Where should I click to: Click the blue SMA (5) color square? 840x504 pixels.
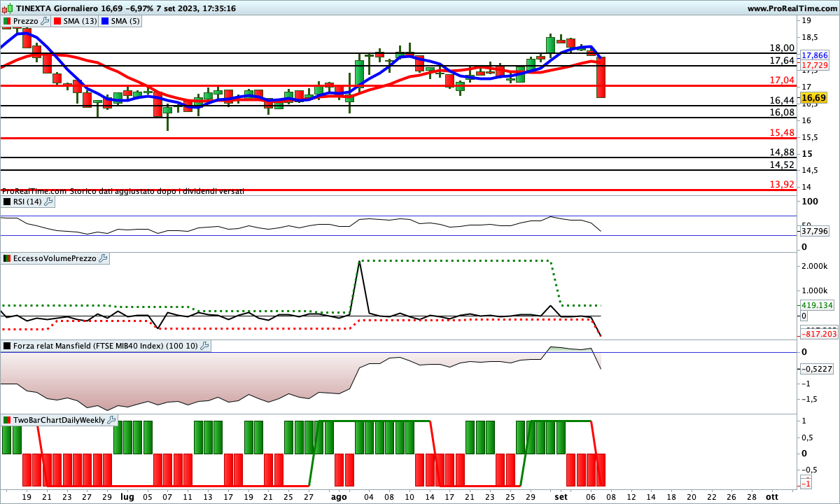click(x=105, y=21)
